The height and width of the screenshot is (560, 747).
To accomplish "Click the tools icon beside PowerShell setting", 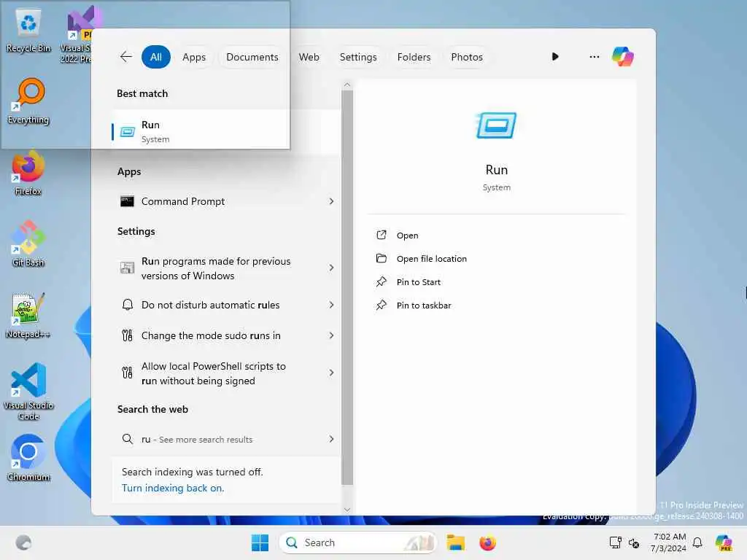I will 127,373.
